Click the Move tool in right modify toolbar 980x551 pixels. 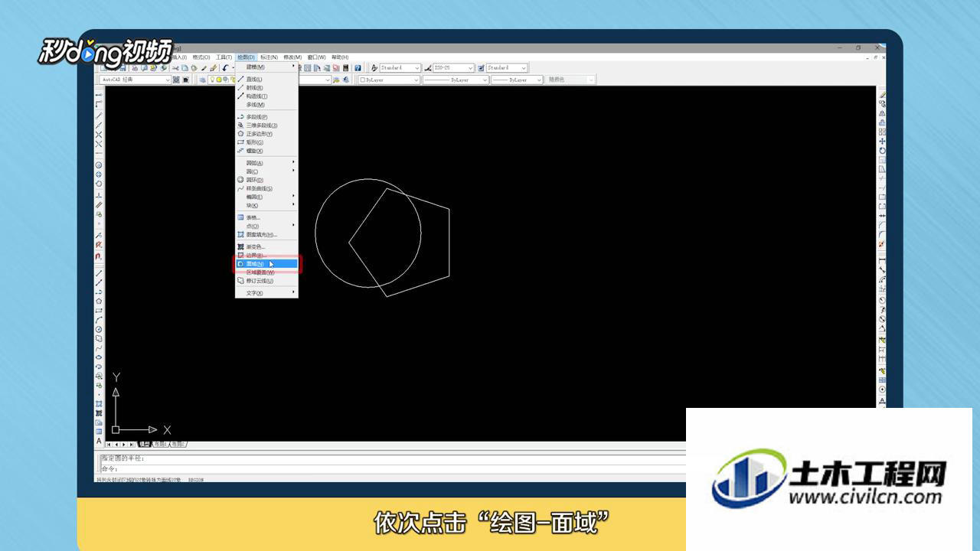point(882,140)
